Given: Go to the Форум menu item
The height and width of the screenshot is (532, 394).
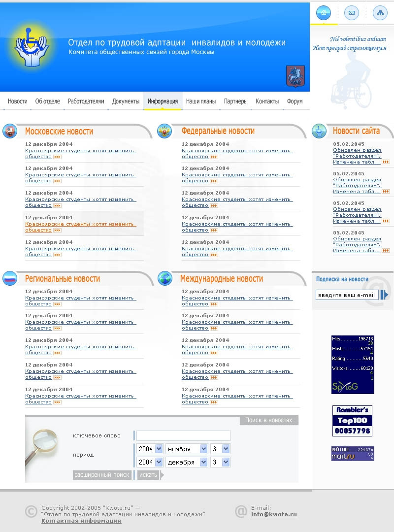Looking at the screenshot, I should [x=295, y=101].
